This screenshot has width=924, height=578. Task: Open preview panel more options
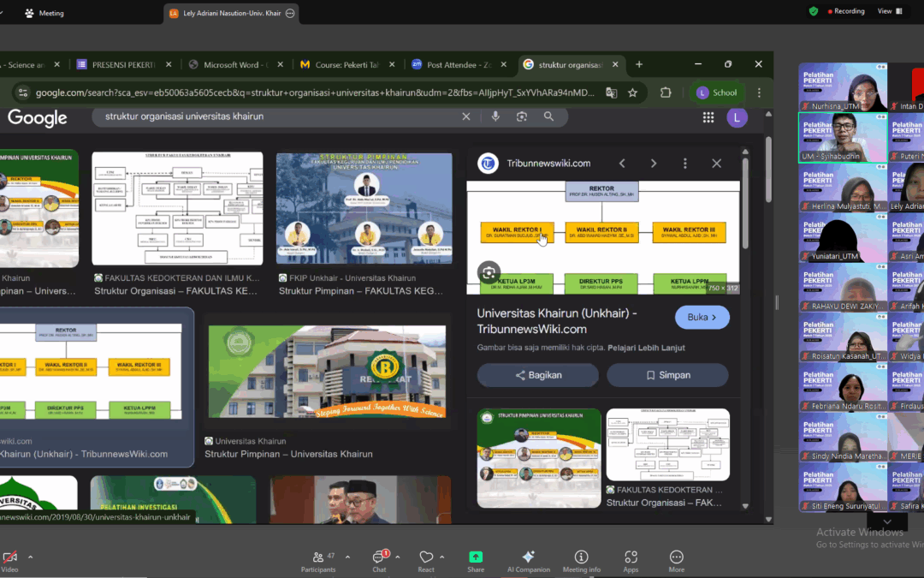pos(684,164)
